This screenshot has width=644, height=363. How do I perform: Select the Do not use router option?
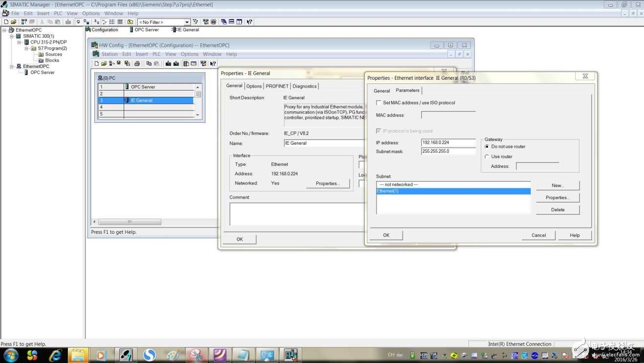pyautogui.click(x=487, y=147)
